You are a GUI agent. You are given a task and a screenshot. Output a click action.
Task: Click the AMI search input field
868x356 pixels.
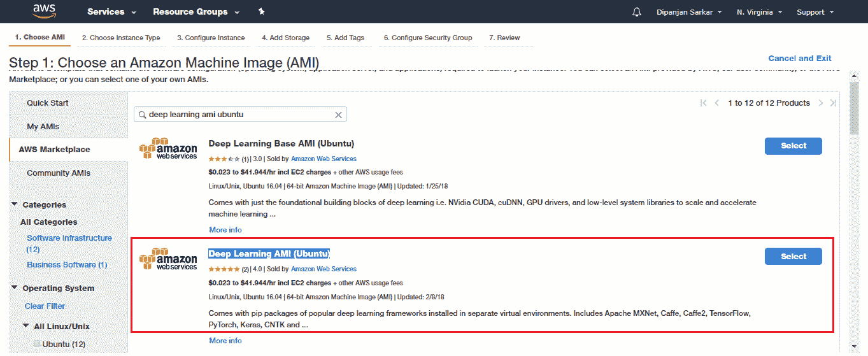tap(240, 115)
